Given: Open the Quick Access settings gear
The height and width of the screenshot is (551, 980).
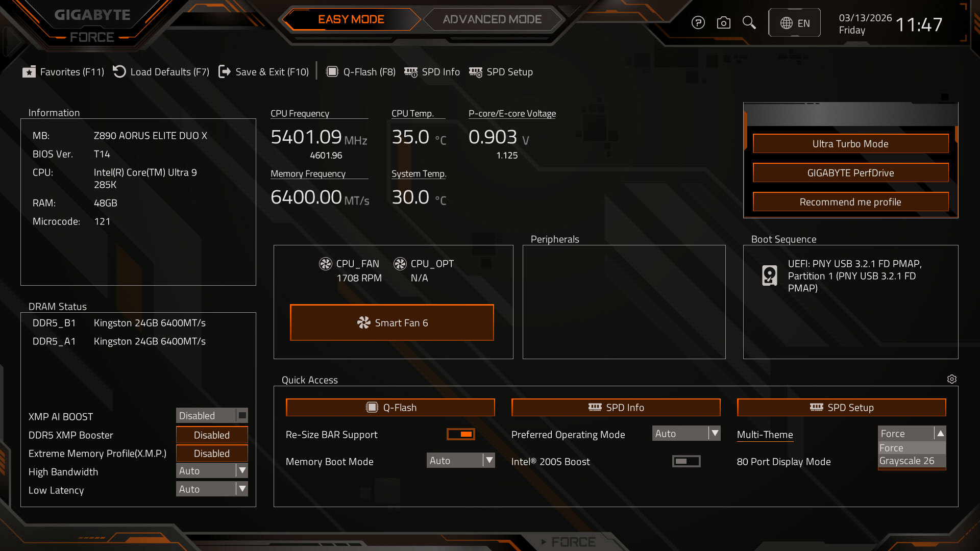Looking at the screenshot, I should (x=951, y=379).
